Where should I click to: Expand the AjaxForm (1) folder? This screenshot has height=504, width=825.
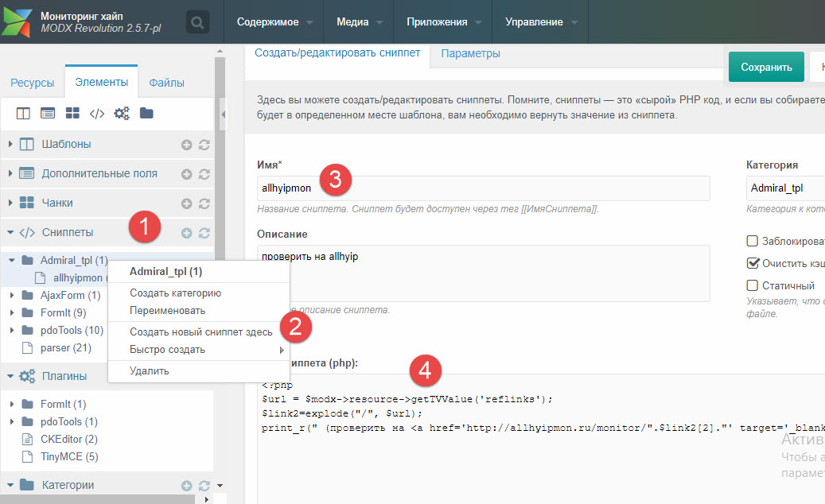tap(12, 296)
